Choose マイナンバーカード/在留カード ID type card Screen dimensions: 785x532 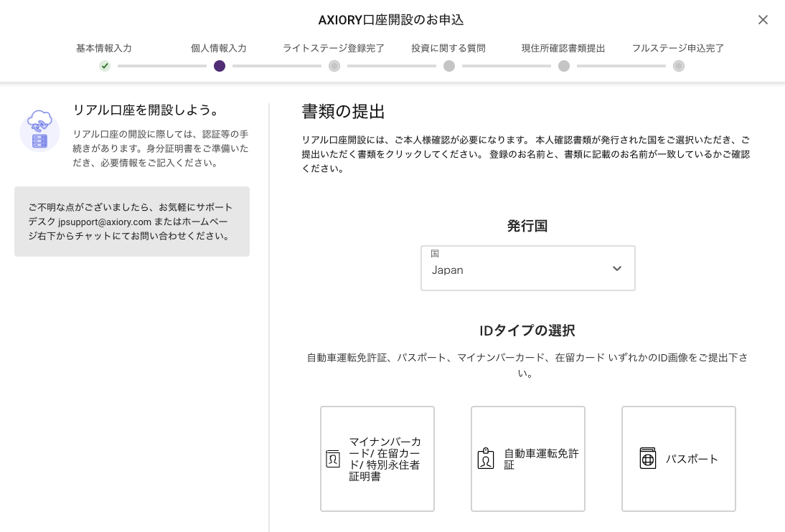(x=377, y=458)
